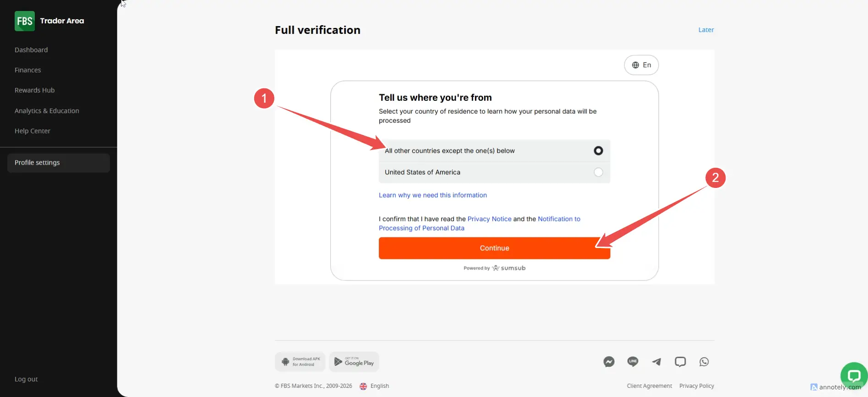Open green live chat widget
This screenshot has width=868, height=397.
pos(854,376)
